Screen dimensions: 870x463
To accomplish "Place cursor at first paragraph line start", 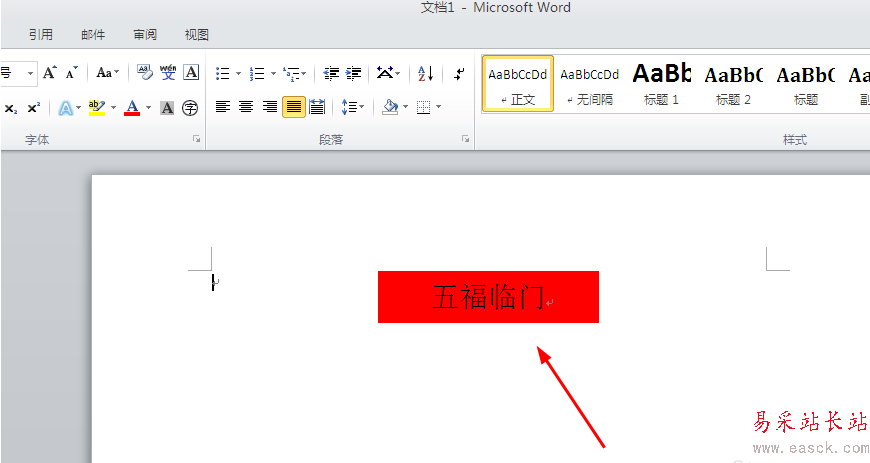I will coord(213,282).
